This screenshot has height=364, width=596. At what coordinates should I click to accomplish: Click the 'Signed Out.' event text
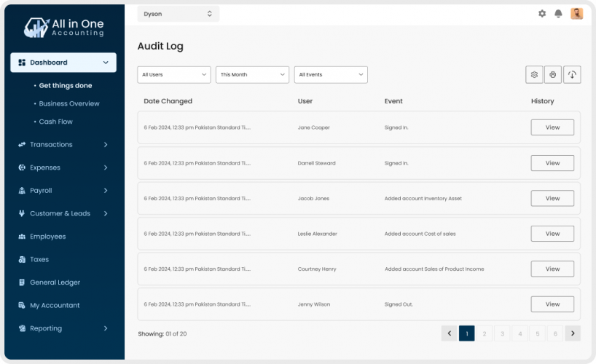(x=399, y=304)
